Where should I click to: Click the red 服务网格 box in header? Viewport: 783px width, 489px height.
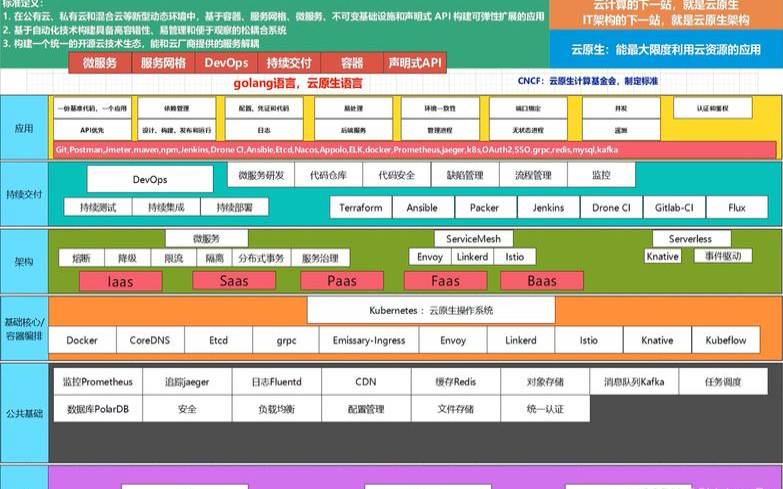[x=163, y=63]
